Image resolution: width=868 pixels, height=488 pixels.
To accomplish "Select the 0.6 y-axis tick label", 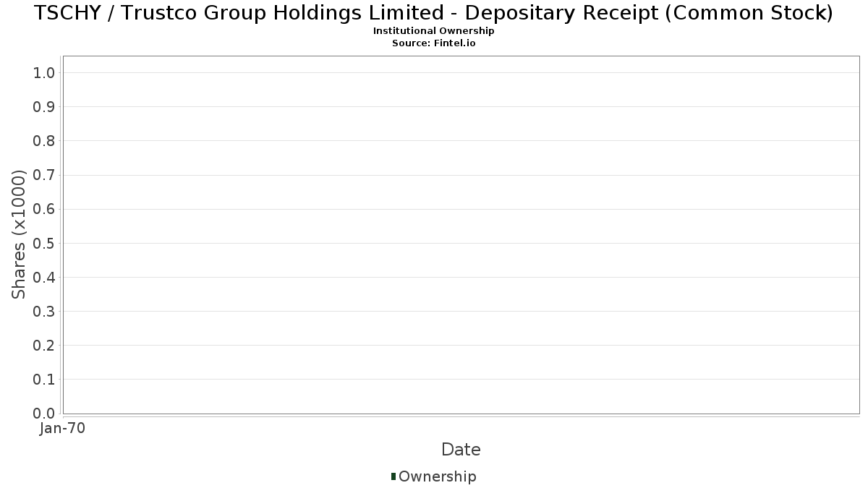I will tap(44, 209).
